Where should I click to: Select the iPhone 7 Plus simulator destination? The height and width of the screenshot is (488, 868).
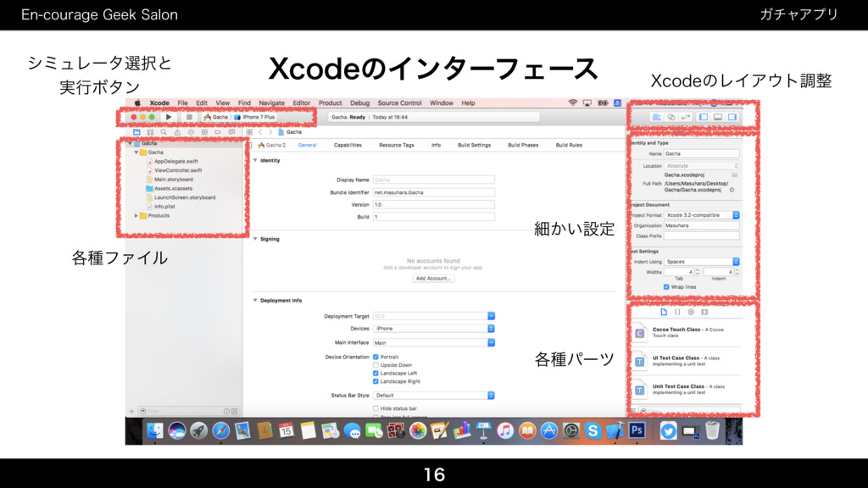click(254, 117)
